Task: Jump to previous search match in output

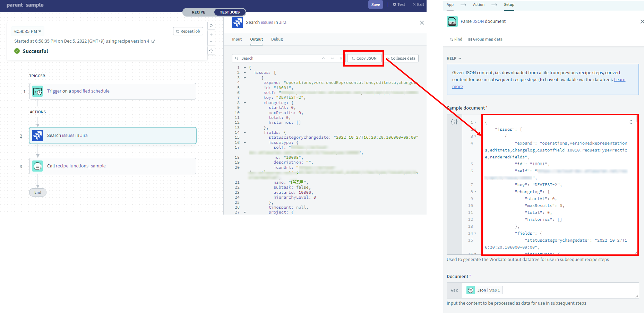Action: (x=324, y=58)
